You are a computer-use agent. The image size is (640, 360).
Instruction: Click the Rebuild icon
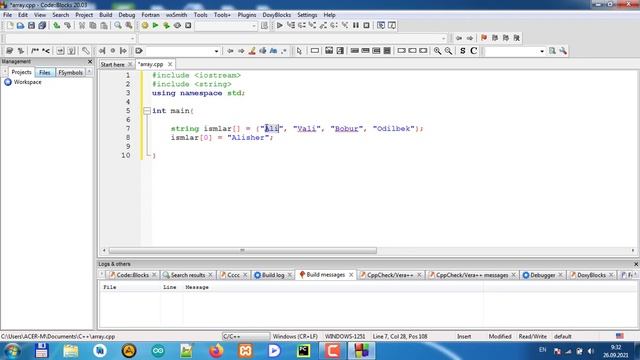[177, 25]
